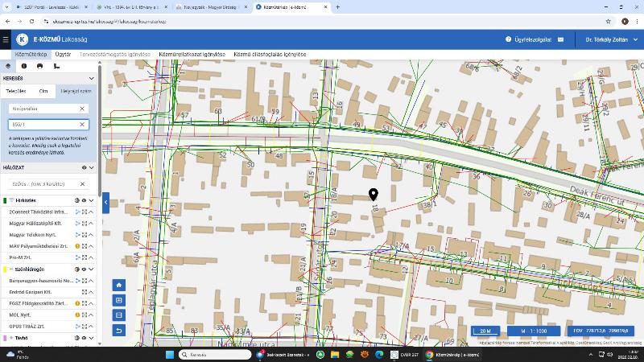Toggle visibility of Szénhidrogén layer group

[x=84, y=269]
